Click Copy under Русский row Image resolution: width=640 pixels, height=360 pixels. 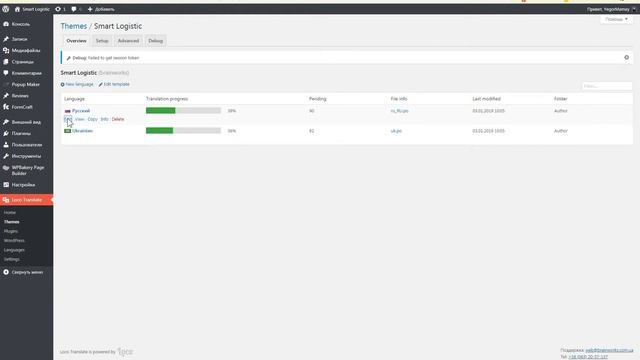[x=93, y=119]
